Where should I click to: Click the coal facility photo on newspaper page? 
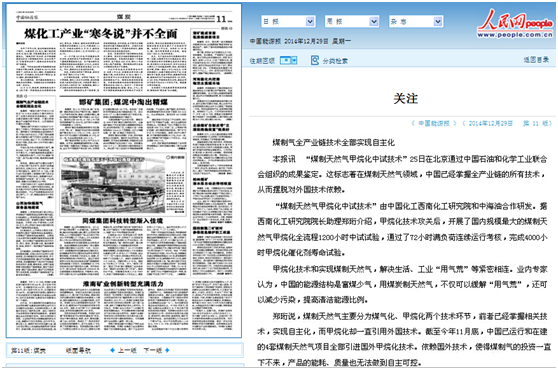113,186
